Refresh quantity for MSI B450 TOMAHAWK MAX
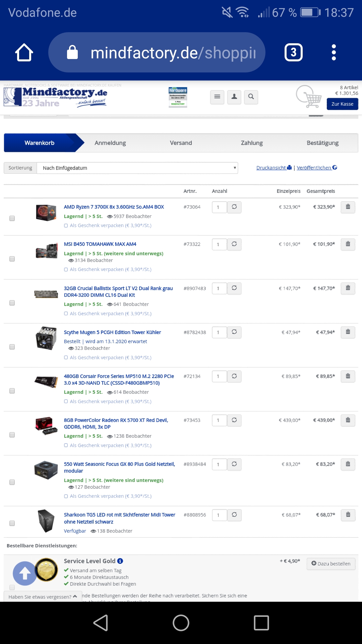Viewport: 362px width, 644px height. [234, 244]
